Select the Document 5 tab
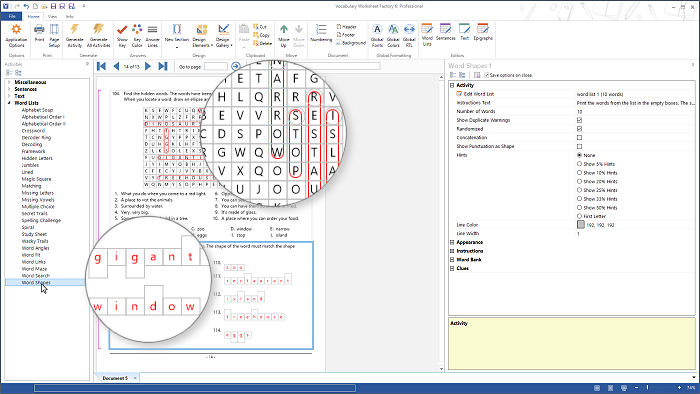Screen dimensions: 700x394 [115, 378]
